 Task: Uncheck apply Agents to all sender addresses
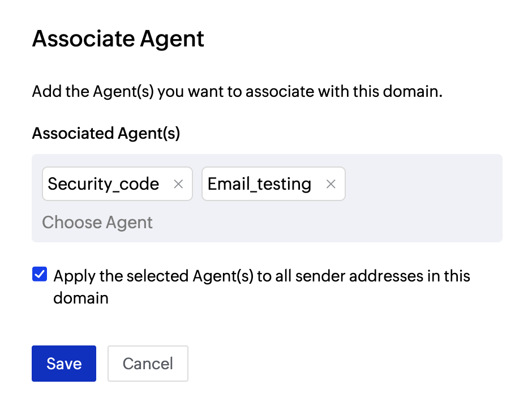coord(39,274)
